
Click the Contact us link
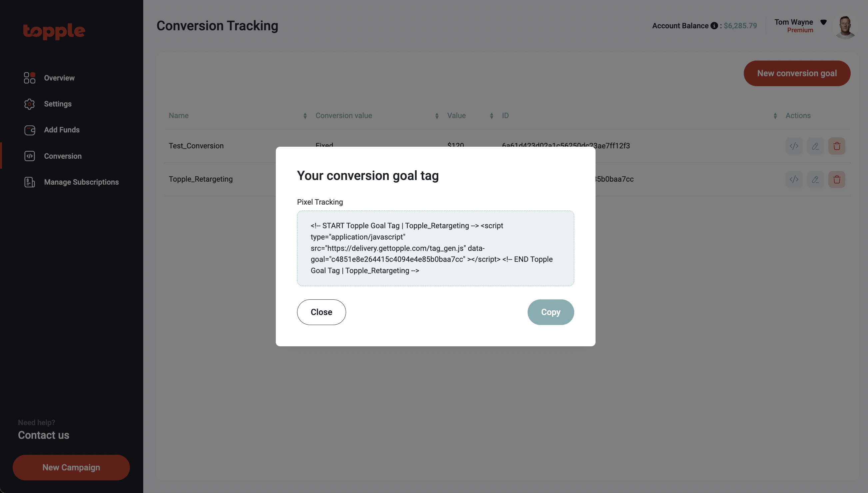(x=43, y=435)
